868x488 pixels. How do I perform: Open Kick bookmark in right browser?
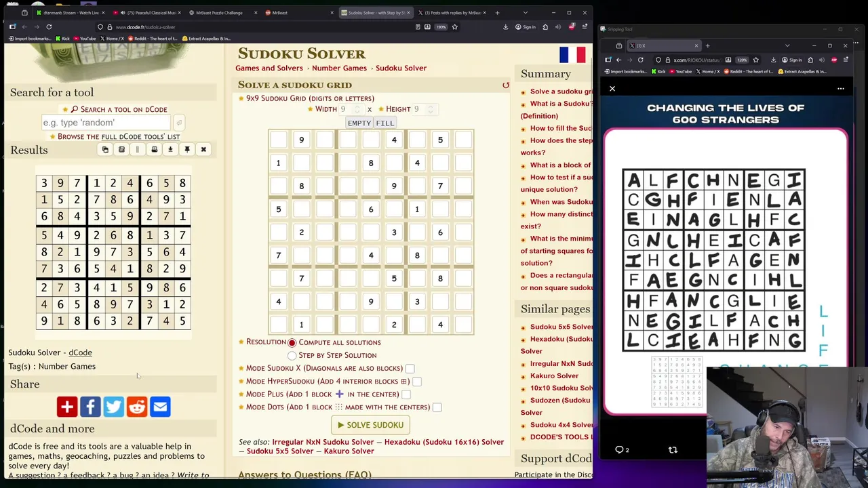[x=658, y=71]
